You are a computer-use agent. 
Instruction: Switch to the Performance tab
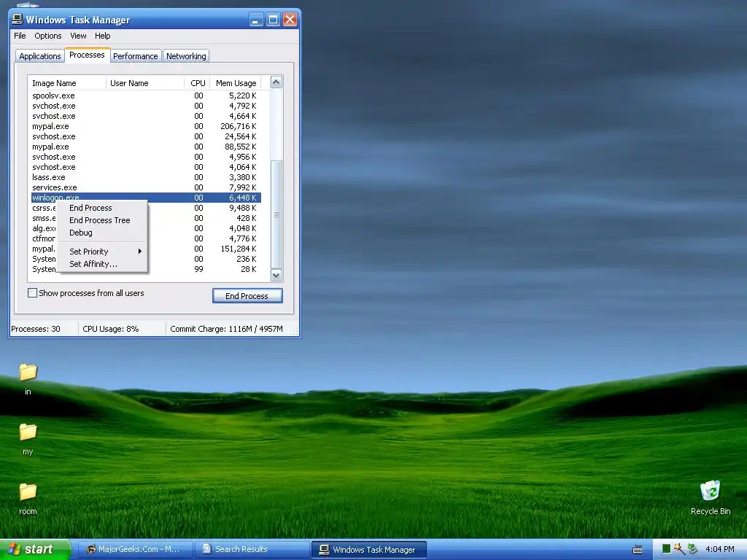[x=135, y=56]
